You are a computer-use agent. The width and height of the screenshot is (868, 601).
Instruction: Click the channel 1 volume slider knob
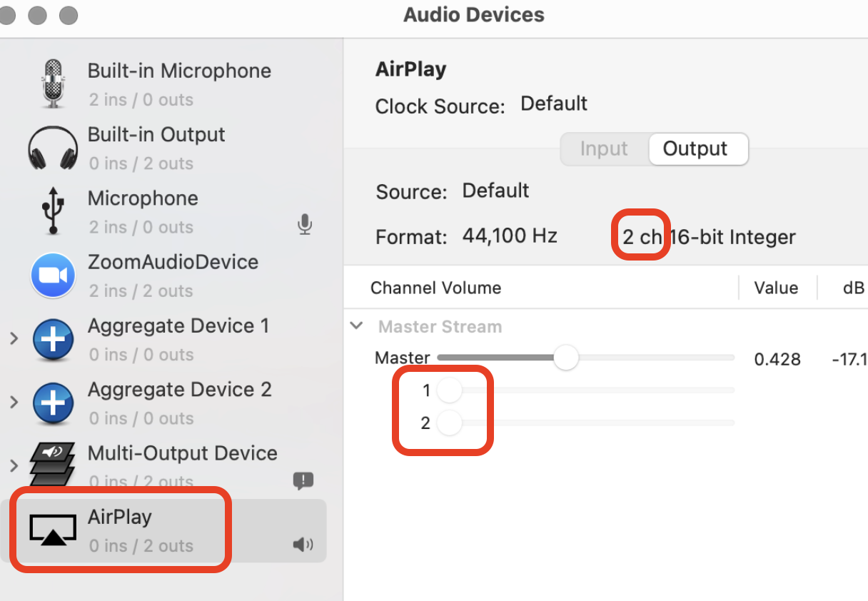pyautogui.click(x=450, y=390)
